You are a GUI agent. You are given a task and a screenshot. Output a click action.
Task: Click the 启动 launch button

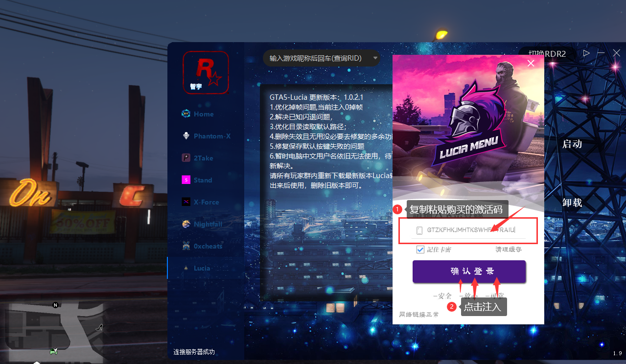[x=572, y=144]
